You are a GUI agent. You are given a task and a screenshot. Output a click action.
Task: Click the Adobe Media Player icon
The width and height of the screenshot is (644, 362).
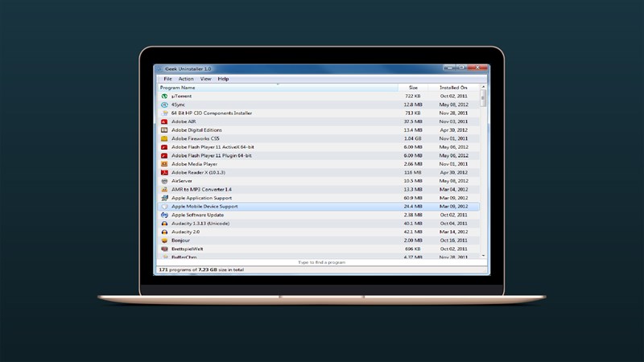[164, 164]
